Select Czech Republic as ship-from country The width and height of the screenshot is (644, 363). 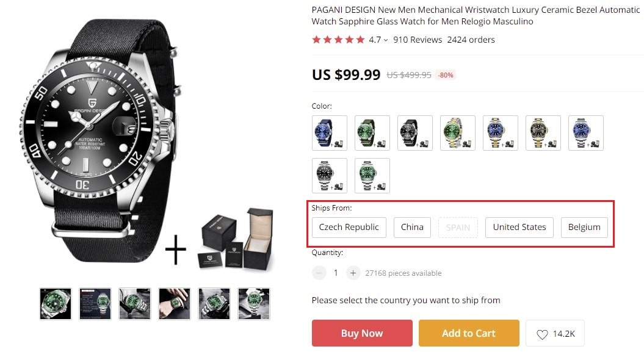coord(349,227)
